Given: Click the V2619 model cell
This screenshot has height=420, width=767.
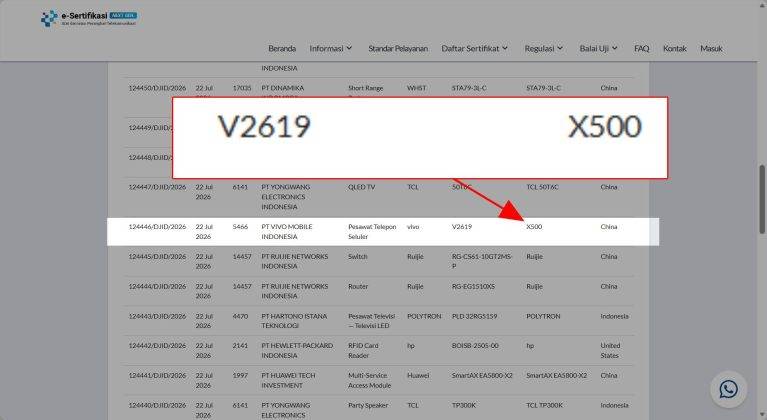Looking at the screenshot, I should pyautogui.click(x=462, y=227).
